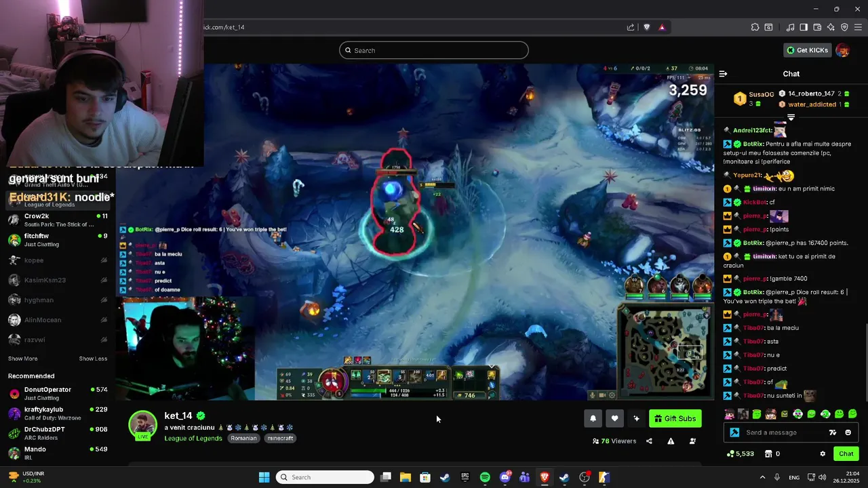Open the emoji picker in chat input
This screenshot has height=488, width=868.
click(x=848, y=432)
